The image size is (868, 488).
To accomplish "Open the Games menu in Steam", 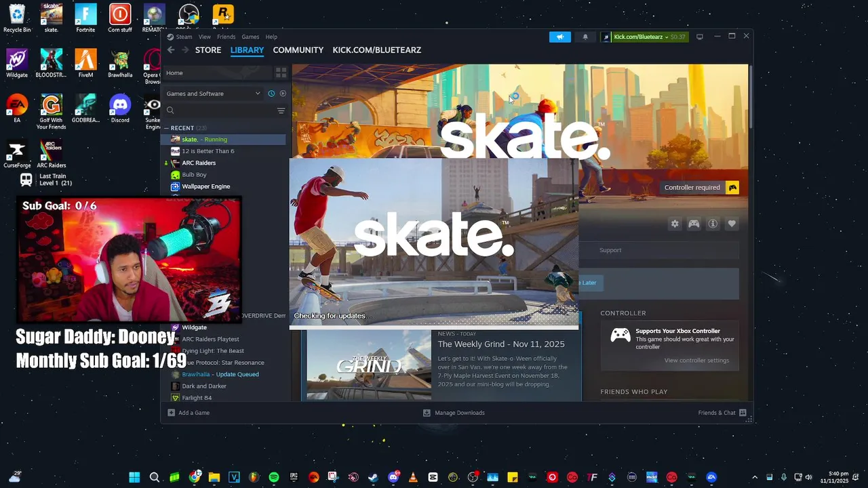I will click(x=250, y=37).
